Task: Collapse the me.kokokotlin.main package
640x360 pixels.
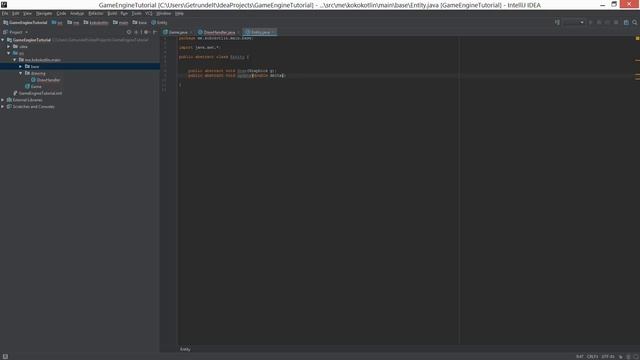Action: click(15, 60)
